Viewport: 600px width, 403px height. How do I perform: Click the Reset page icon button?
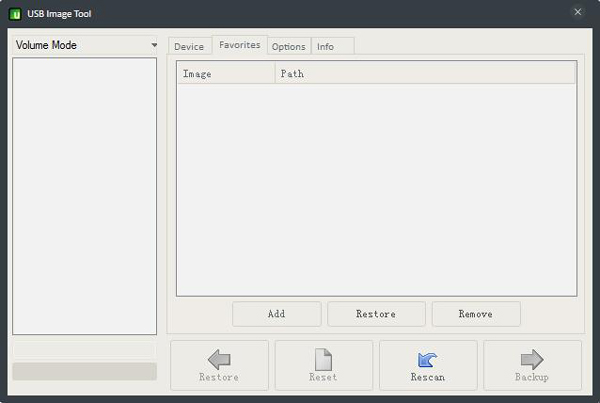tap(323, 365)
